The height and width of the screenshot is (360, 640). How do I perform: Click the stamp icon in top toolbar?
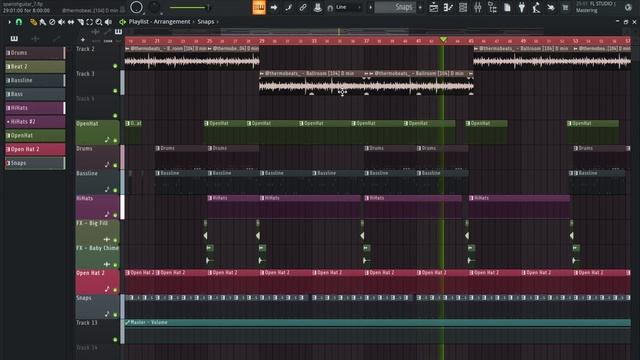318,7
